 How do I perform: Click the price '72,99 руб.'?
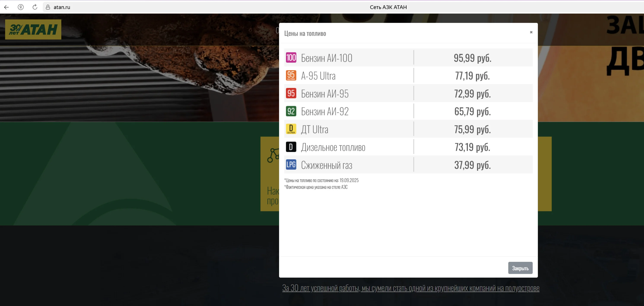tap(472, 94)
